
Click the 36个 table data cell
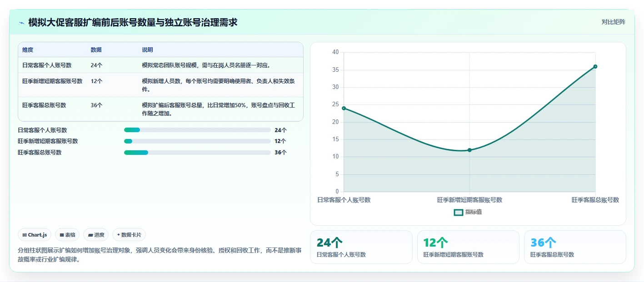point(96,105)
